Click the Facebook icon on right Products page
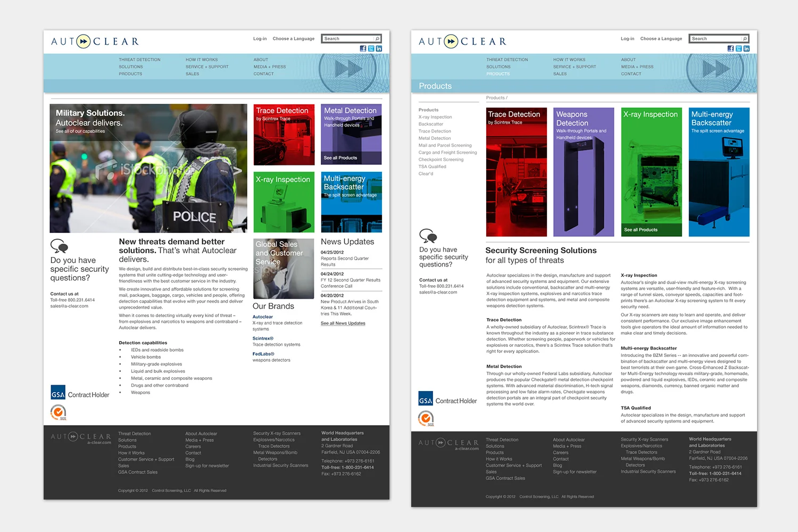Image resolution: width=798 pixels, height=532 pixels. click(730, 48)
